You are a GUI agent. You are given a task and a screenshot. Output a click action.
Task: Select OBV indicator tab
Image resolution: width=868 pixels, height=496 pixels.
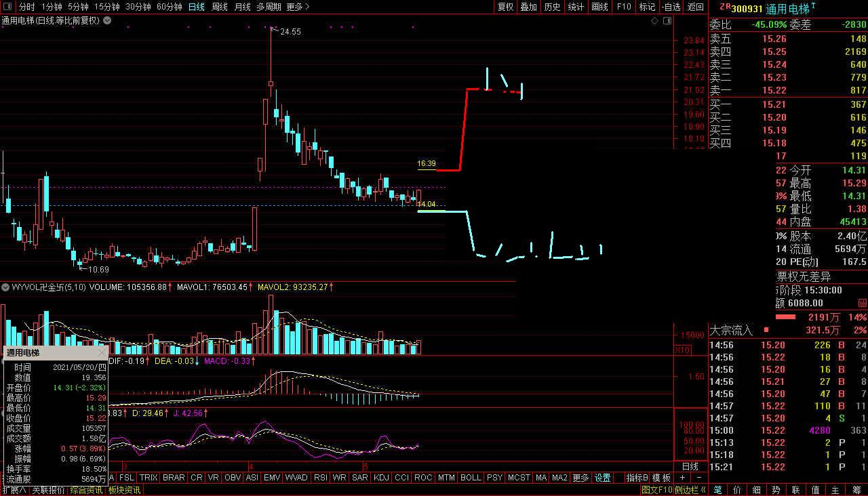pos(233,478)
